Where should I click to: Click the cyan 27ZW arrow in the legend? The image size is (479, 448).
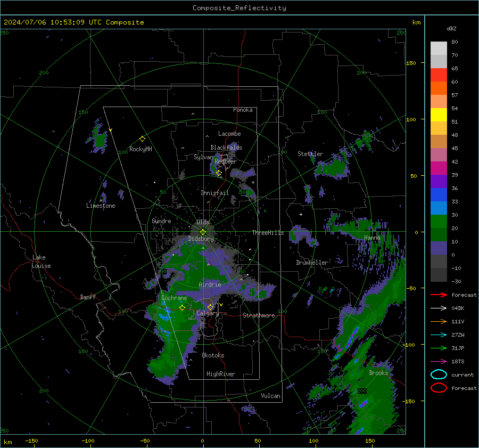439,335
